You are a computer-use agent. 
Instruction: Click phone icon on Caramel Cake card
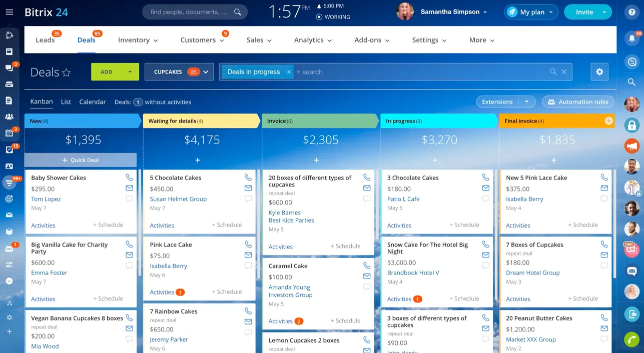tap(367, 265)
